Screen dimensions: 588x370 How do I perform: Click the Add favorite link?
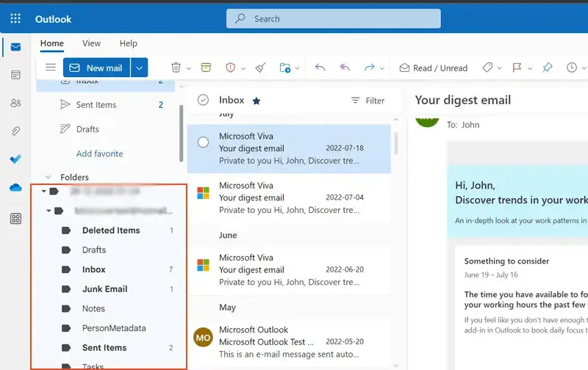click(100, 153)
